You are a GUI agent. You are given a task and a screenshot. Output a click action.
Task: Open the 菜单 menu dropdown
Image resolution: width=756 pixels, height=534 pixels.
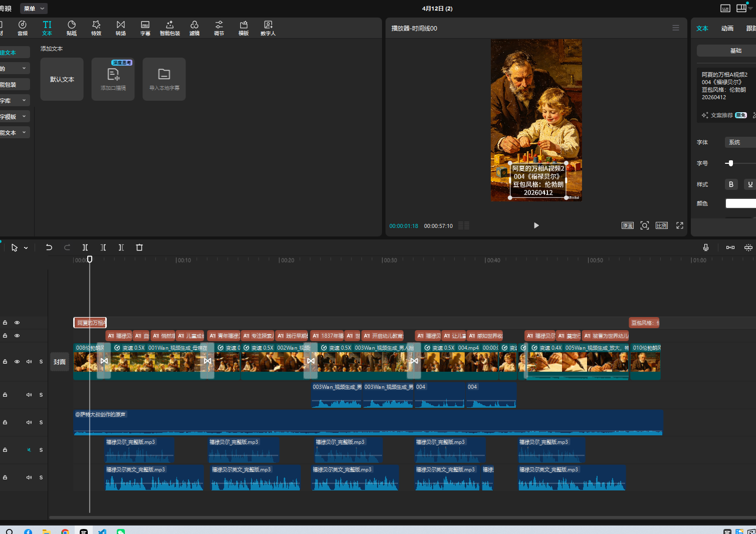tap(34, 9)
